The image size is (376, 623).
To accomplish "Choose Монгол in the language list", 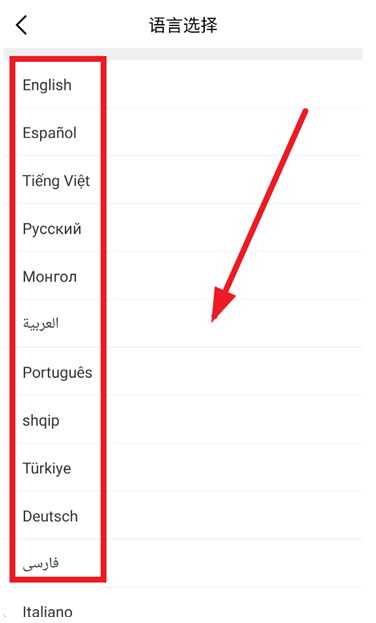I will (x=183, y=276).
